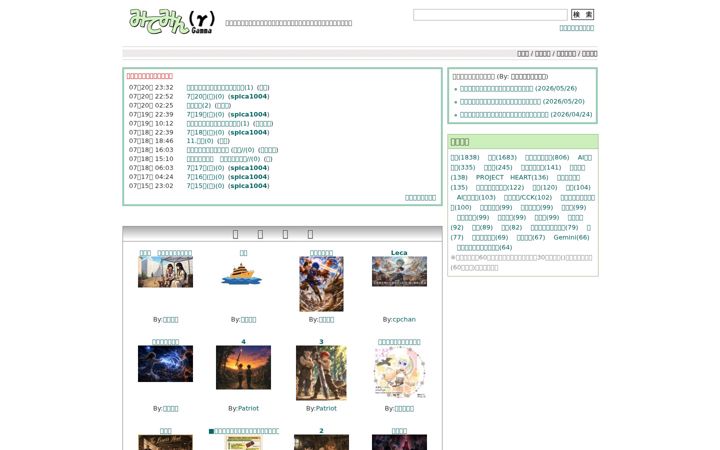Select the /CCK(102) tag

click(528, 198)
